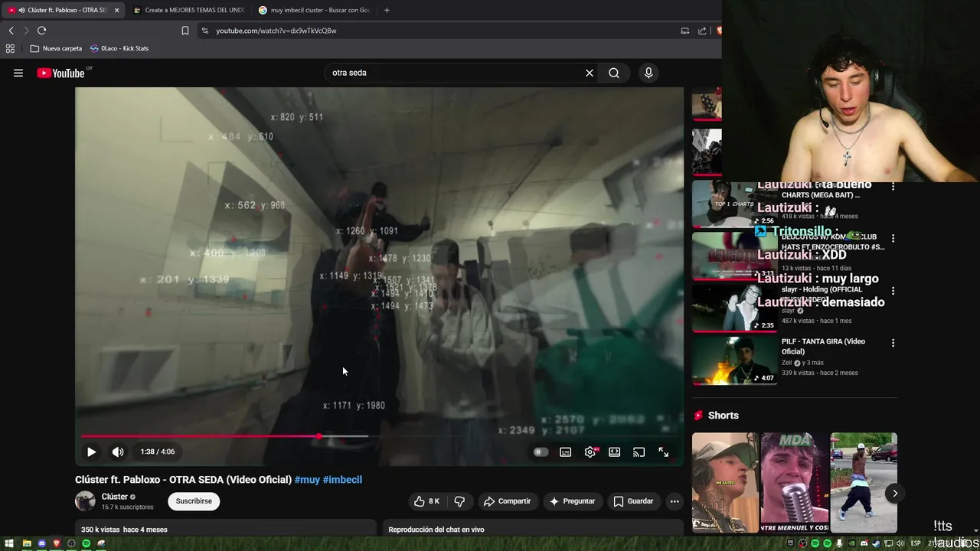Open the browser share page icon

[x=702, y=31]
